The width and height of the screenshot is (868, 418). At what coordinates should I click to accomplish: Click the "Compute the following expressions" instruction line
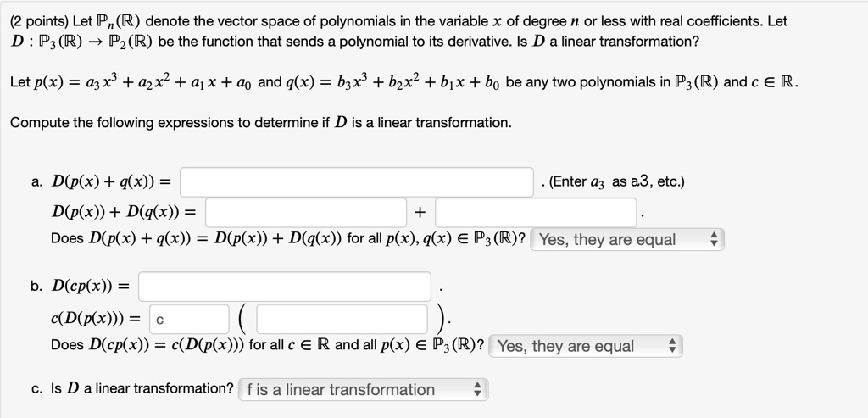point(260,123)
